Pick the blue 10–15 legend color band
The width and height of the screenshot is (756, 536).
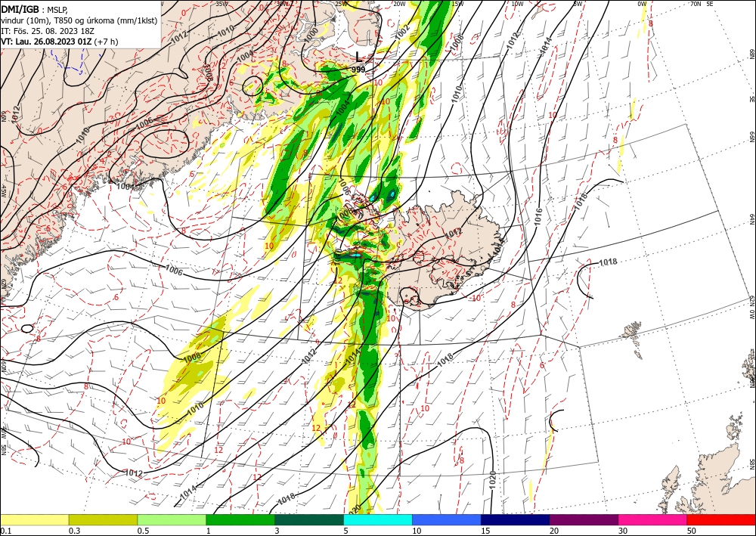tap(447, 519)
